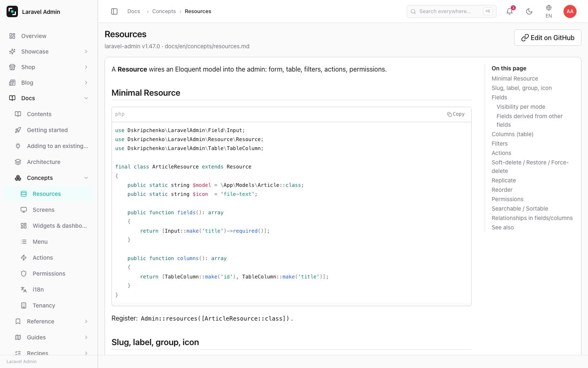Toggle the sidebar panel icon
This screenshot has width=588, height=368.
[x=114, y=11]
